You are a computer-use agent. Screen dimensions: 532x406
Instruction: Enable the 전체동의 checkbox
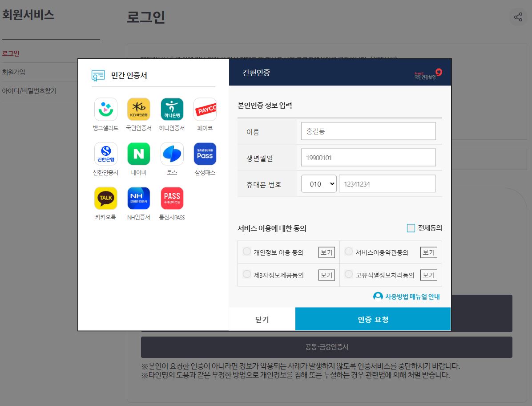click(x=411, y=228)
